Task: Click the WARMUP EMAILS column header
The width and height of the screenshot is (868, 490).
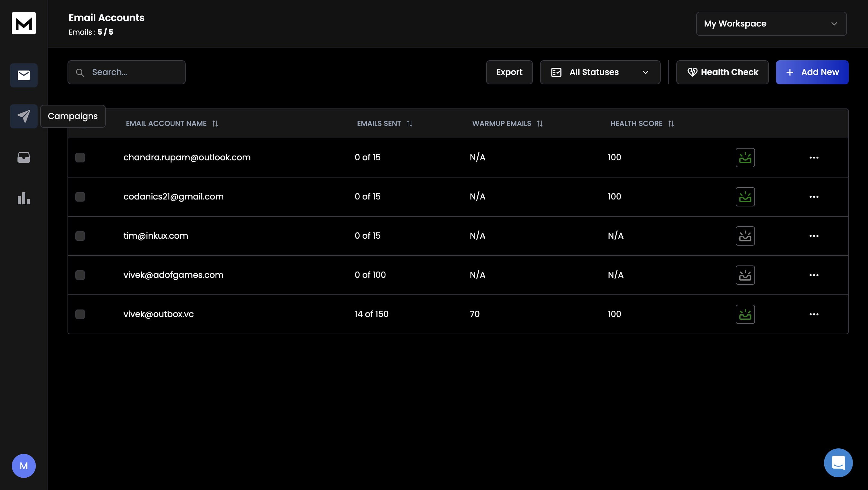Action: tap(502, 124)
